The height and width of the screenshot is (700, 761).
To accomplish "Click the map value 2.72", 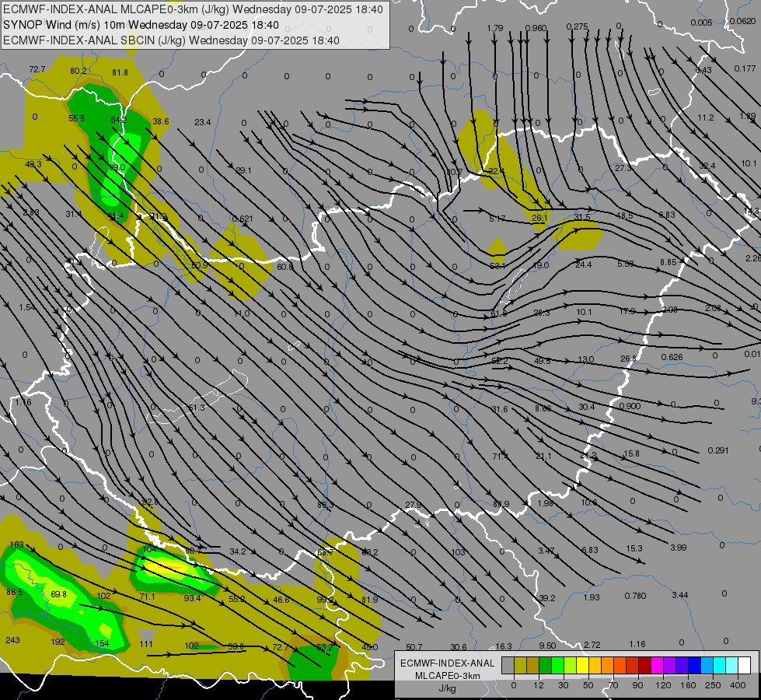I will [x=592, y=645].
